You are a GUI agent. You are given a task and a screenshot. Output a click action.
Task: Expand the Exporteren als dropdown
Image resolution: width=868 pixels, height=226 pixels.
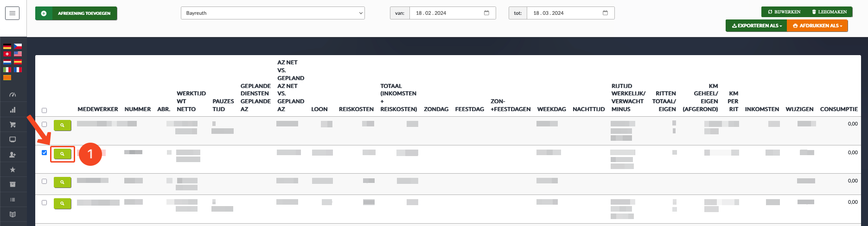pos(756,26)
